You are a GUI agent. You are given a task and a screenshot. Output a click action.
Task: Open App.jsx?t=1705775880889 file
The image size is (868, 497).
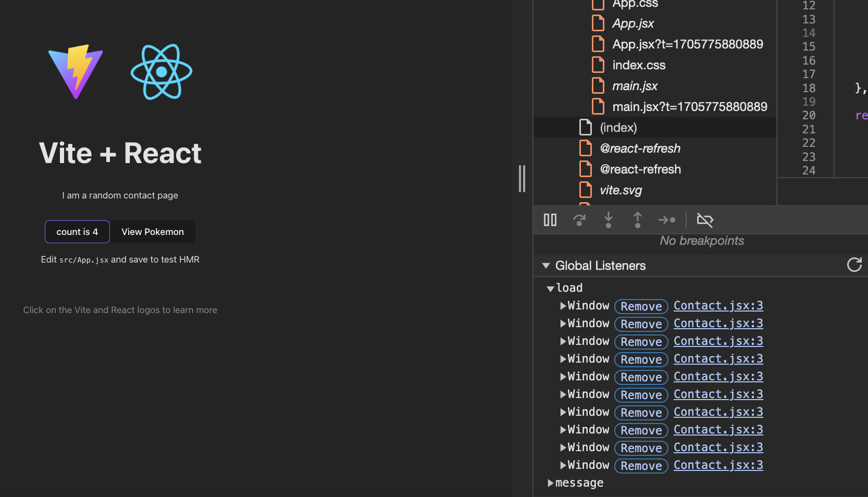pyautogui.click(x=688, y=44)
